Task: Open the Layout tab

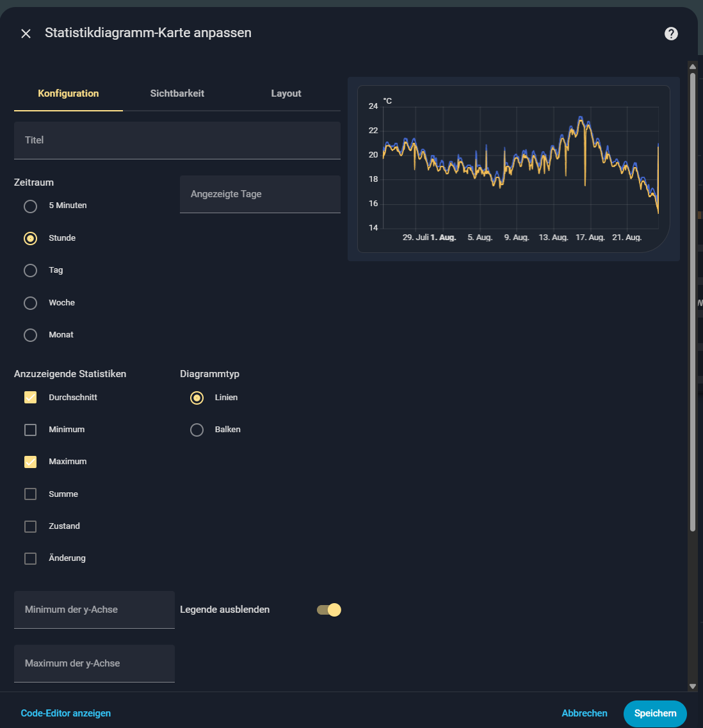Action: point(286,93)
